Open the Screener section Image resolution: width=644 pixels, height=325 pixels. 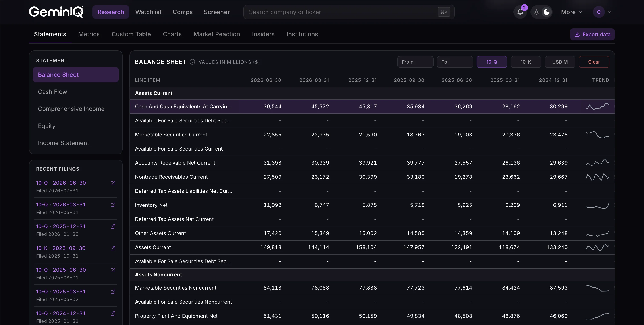217,12
